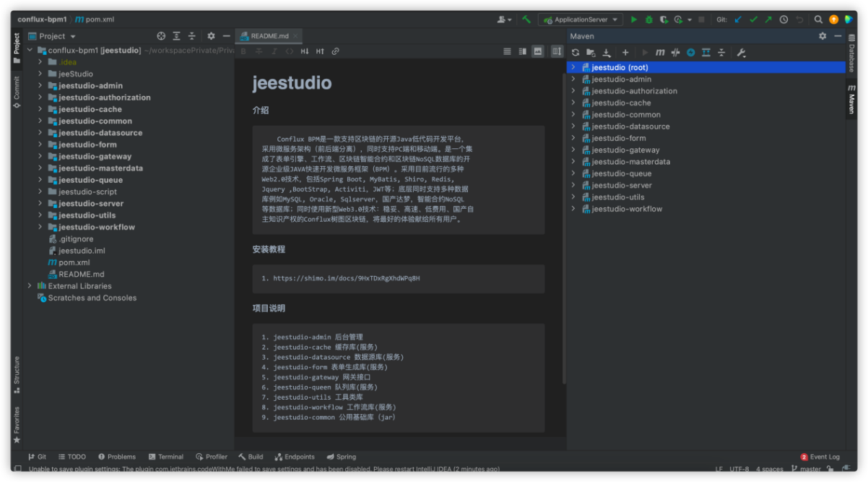Image resolution: width=868 pixels, height=482 pixels.
Task: Open the code-with-me user dropdown
Action: click(x=505, y=20)
